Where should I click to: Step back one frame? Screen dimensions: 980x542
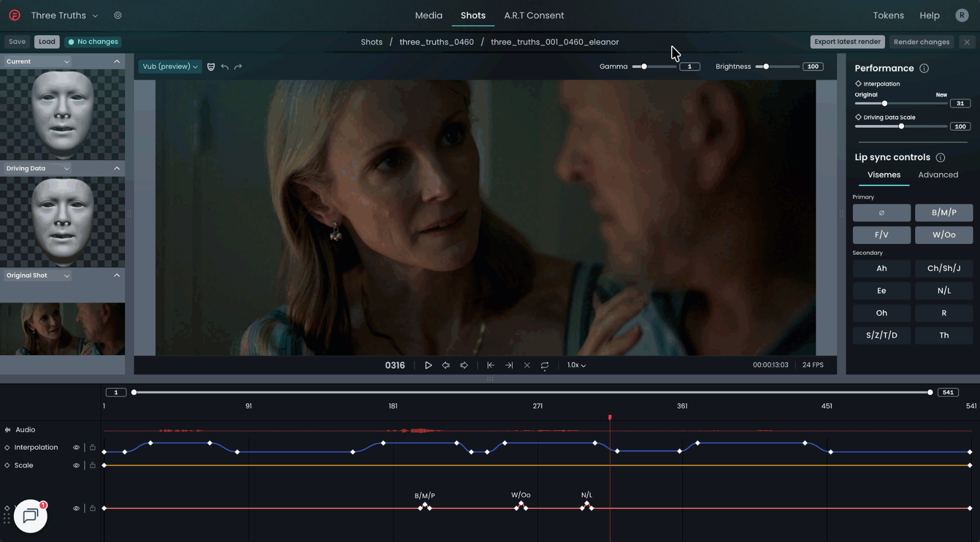[x=446, y=365]
